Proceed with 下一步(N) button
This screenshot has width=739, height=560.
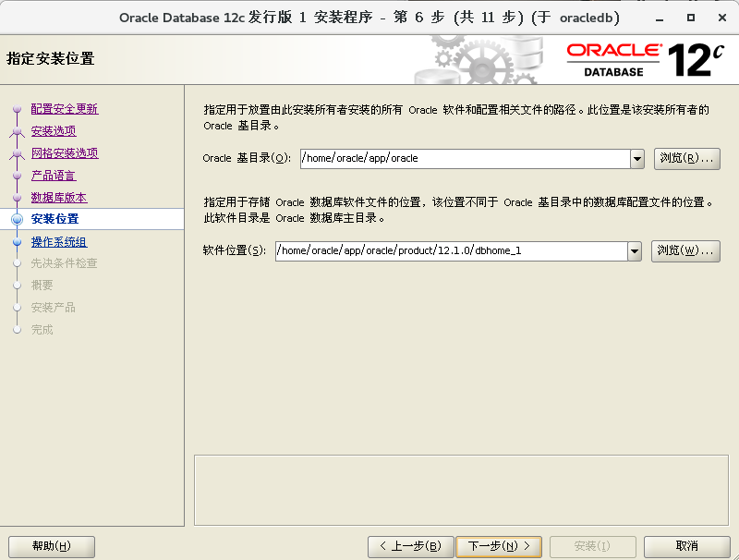499,546
